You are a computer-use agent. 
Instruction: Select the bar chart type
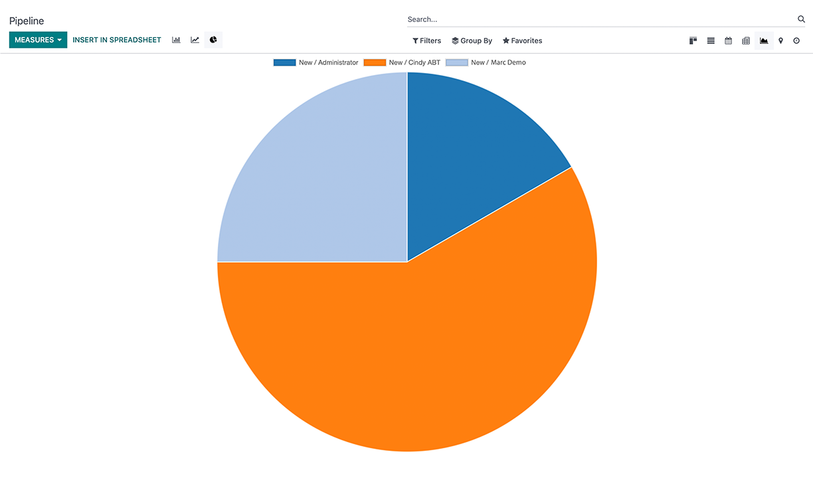[176, 40]
